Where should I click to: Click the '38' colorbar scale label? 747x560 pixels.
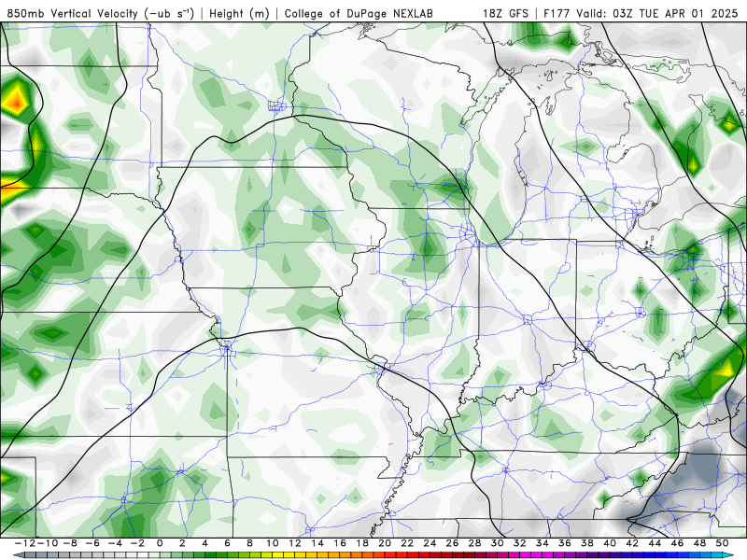(x=587, y=543)
